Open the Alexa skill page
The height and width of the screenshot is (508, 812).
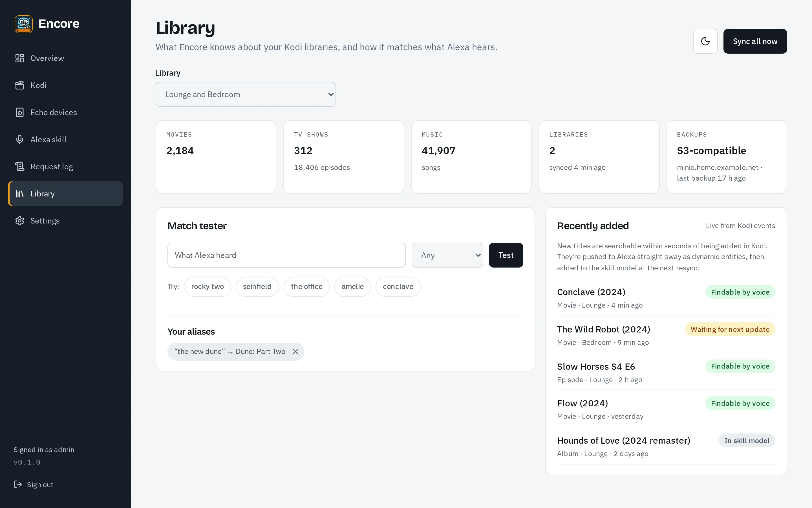pos(65,139)
